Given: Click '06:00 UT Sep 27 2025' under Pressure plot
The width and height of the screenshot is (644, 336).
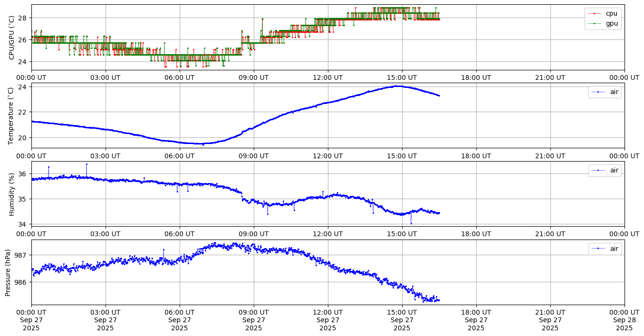Looking at the screenshot, I should [180, 320].
